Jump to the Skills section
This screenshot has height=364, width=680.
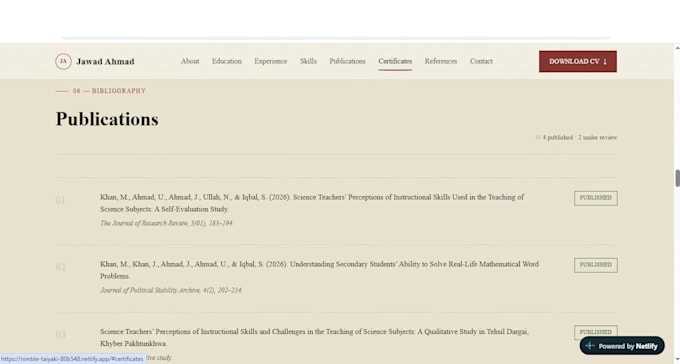(308, 61)
